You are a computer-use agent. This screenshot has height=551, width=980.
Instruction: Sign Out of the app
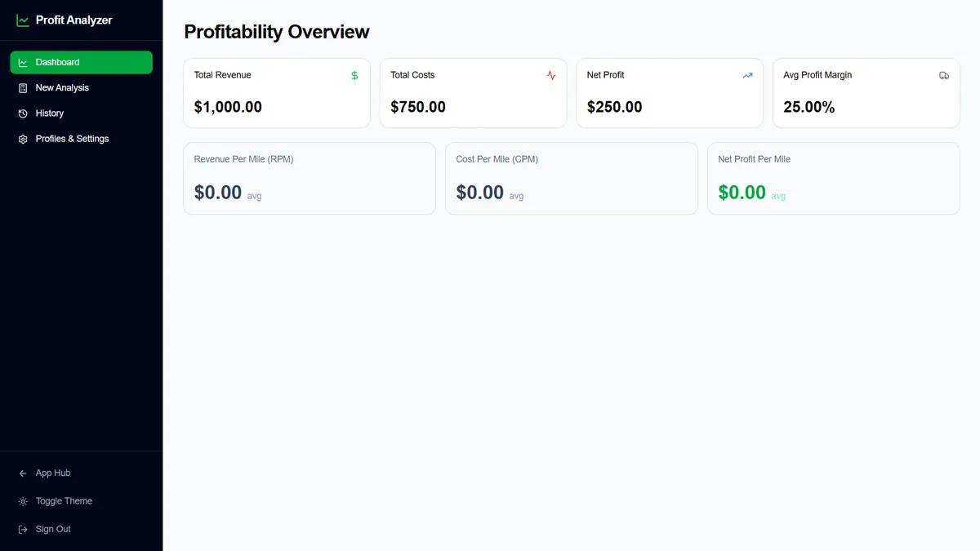click(82, 529)
